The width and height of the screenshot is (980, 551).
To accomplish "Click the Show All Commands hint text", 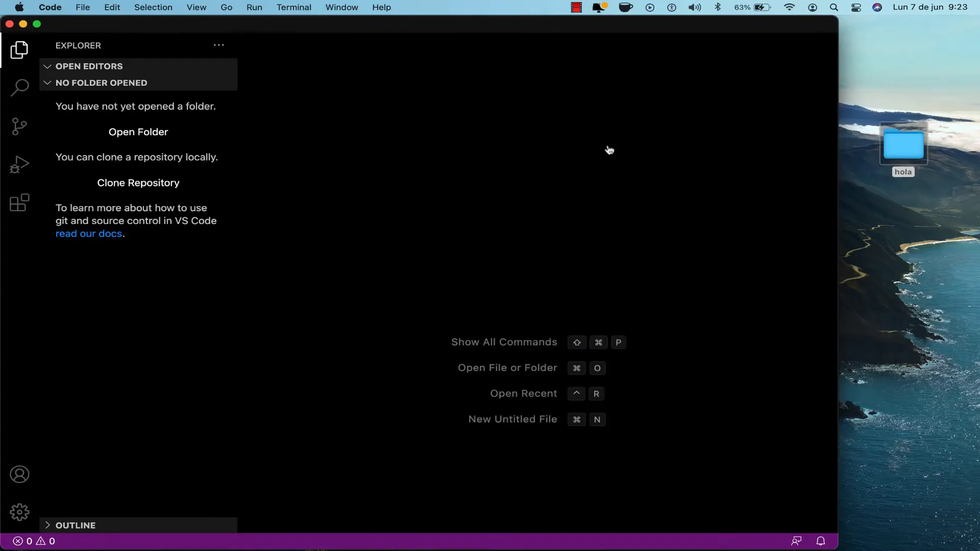I will (504, 342).
